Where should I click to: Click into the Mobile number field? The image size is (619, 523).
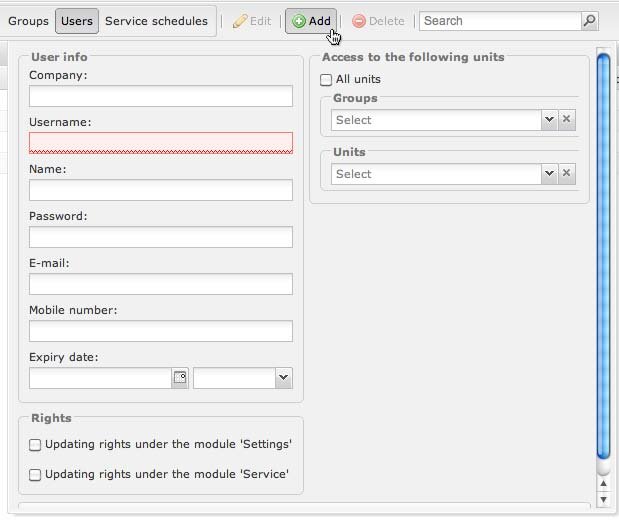161,331
